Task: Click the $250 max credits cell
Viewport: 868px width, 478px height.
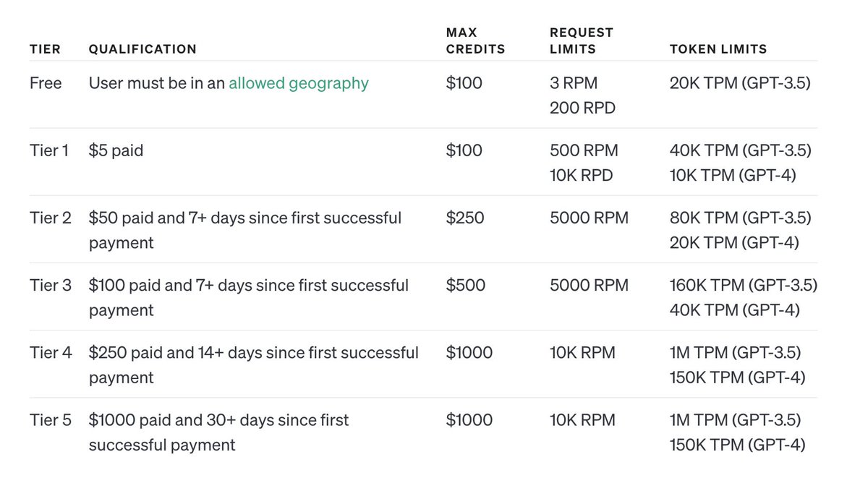Action: pos(465,218)
